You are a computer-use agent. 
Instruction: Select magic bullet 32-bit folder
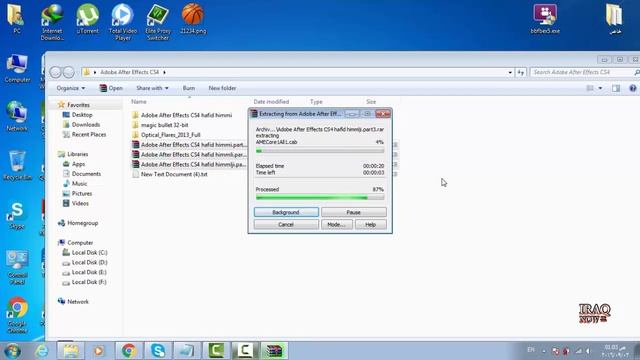coord(160,125)
